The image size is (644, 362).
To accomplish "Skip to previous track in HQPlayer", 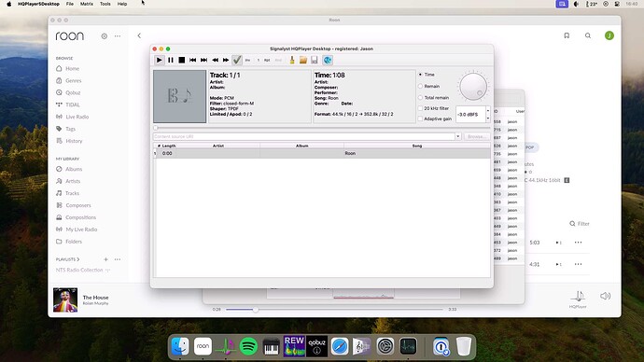I will coord(192,60).
